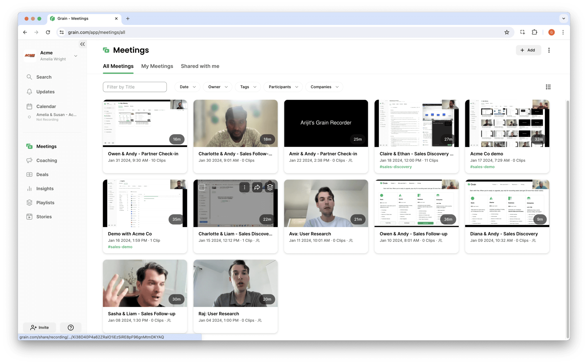Switch to list view

[x=548, y=87]
